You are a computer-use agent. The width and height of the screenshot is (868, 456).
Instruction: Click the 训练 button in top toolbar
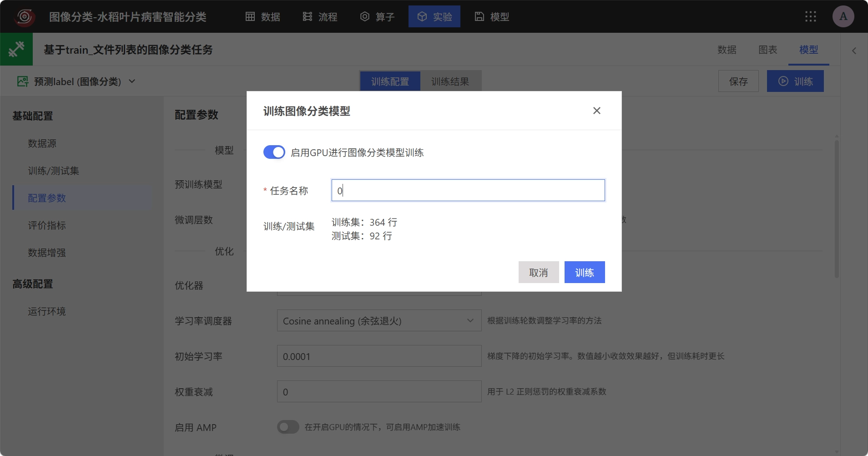tap(795, 81)
